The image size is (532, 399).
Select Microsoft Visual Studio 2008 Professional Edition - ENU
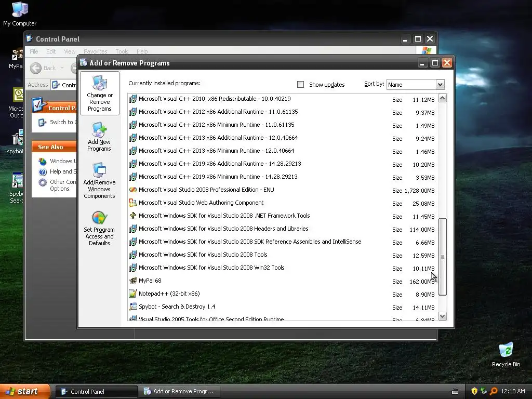click(x=206, y=190)
